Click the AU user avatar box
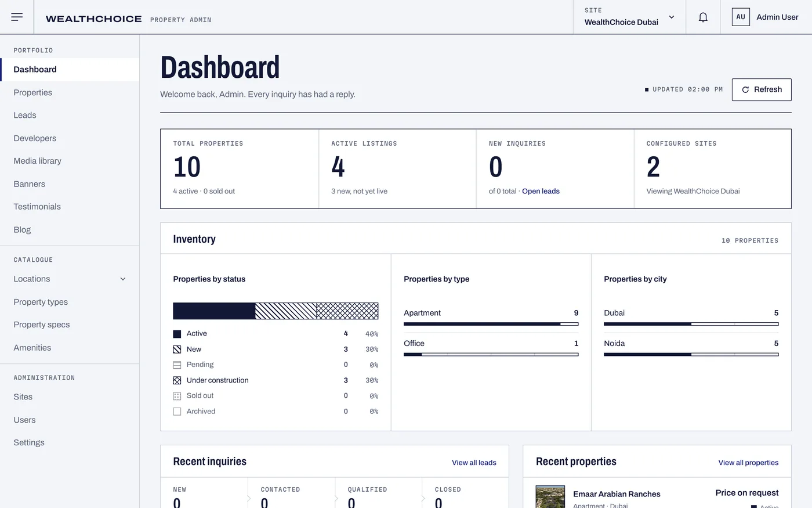The image size is (812, 508). pyautogui.click(x=741, y=17)
